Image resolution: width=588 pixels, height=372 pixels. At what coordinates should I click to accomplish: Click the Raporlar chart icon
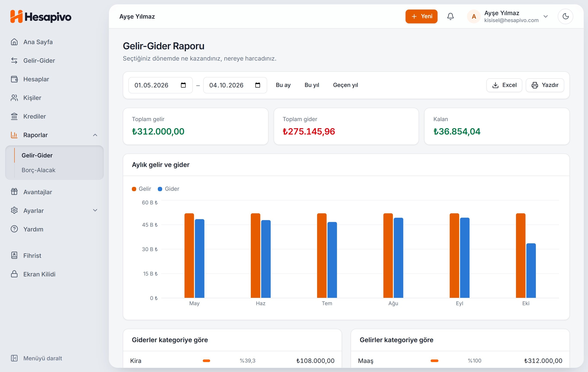click(x=14, y=135)
